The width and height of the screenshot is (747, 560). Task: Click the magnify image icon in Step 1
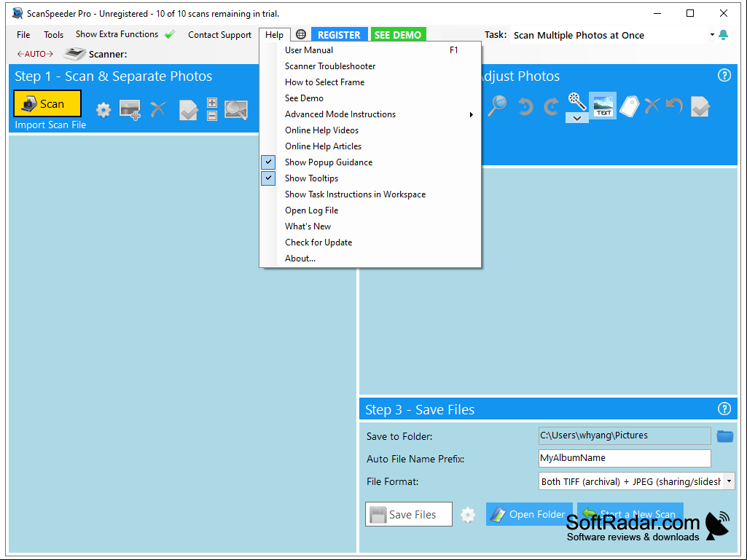[x=236, y=109]
